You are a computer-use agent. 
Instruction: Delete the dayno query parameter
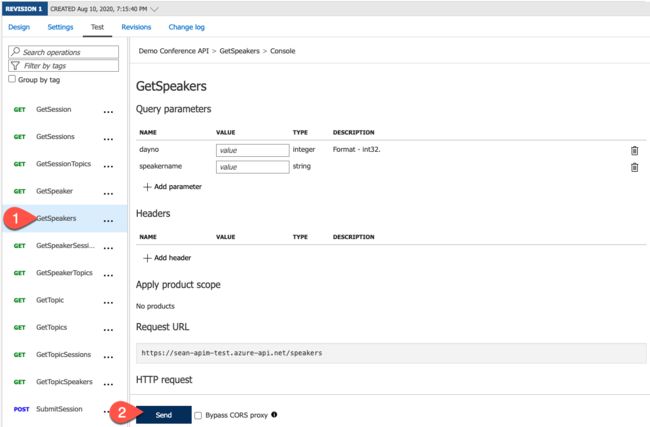634,150
